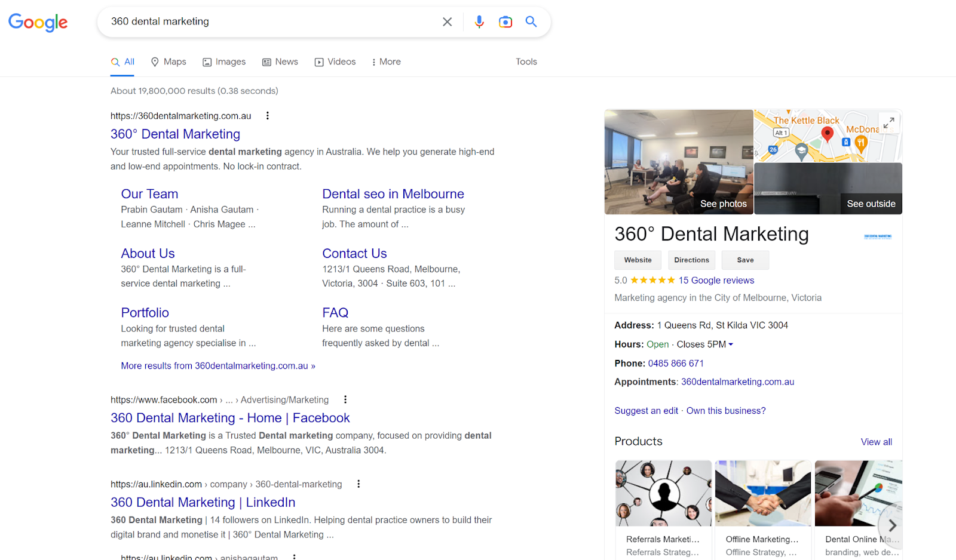Click the red map pin on the map

click(x=828, y=134)
